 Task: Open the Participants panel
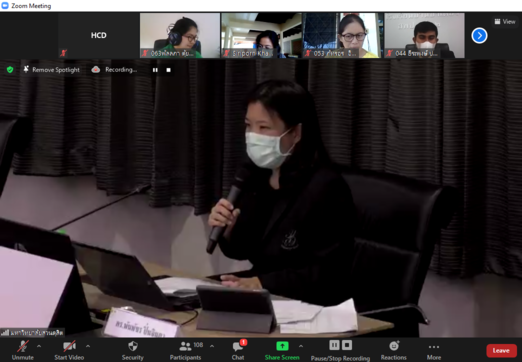pyautogui.click(x=186, y=350)
